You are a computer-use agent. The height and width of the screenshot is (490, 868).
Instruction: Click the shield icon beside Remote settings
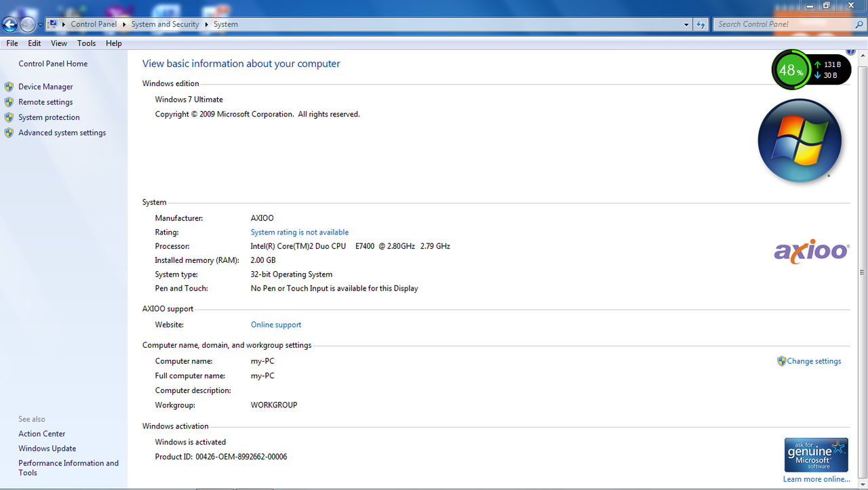pos(9,102)
